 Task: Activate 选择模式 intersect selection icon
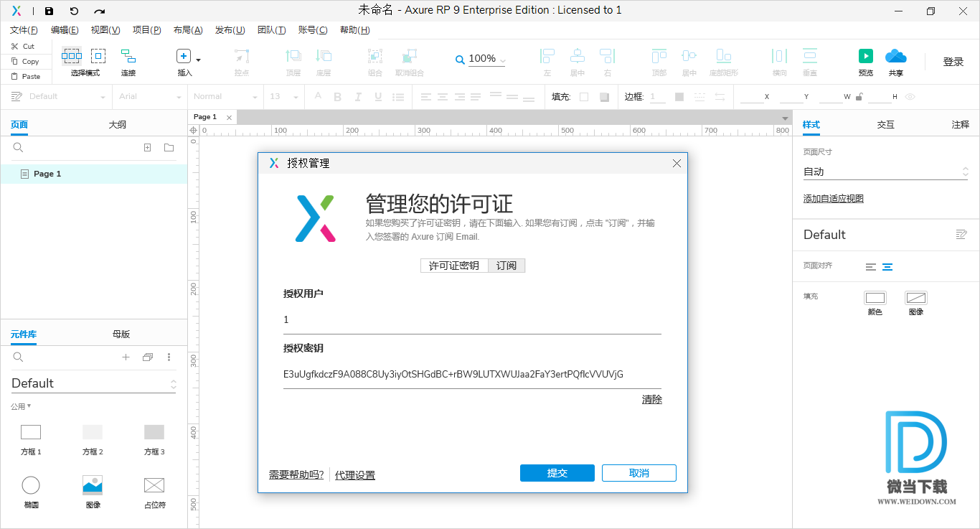point(72,56)
